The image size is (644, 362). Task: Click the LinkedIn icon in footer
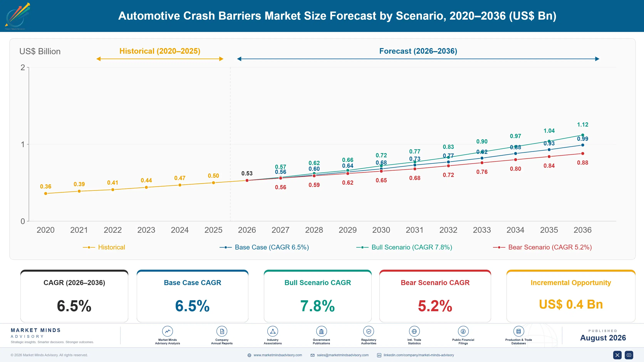click(x=379, y=355)
